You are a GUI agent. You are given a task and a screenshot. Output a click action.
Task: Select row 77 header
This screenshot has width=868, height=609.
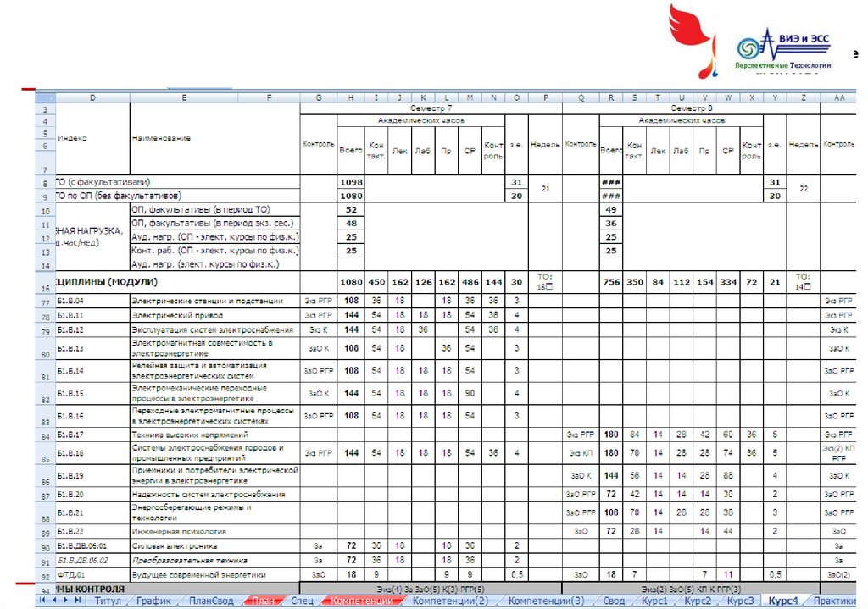point(46,302)
